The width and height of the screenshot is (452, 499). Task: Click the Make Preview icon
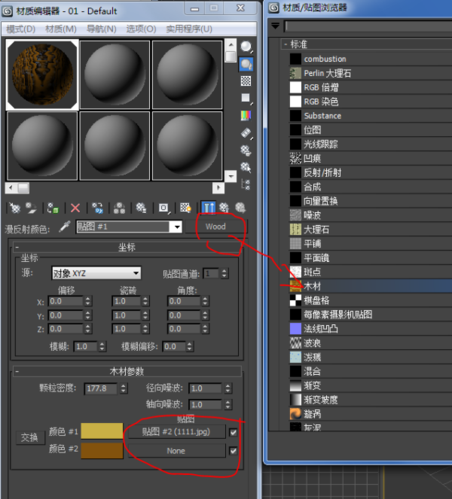pos(246,133)
